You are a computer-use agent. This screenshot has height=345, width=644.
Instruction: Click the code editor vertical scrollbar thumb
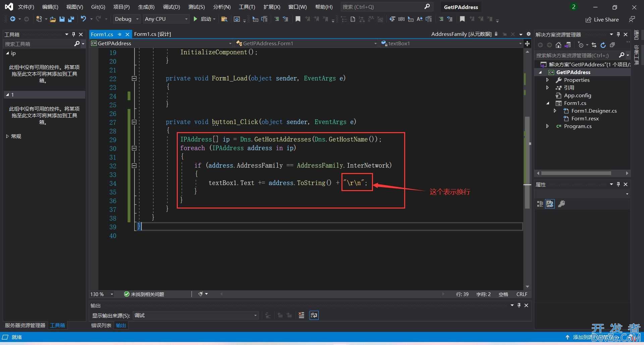coord(527,162)
